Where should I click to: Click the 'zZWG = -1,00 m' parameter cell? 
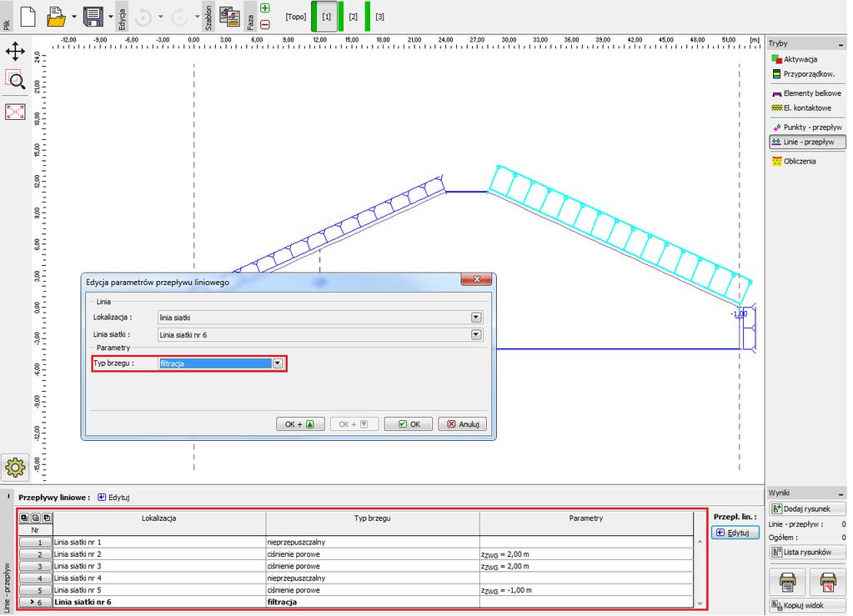point(586,590)
